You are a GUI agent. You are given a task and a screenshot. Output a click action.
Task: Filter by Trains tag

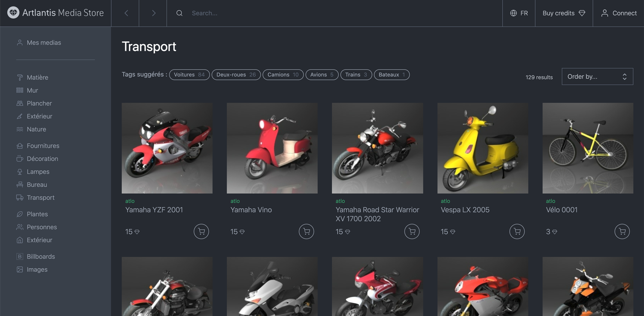point(356,75)
